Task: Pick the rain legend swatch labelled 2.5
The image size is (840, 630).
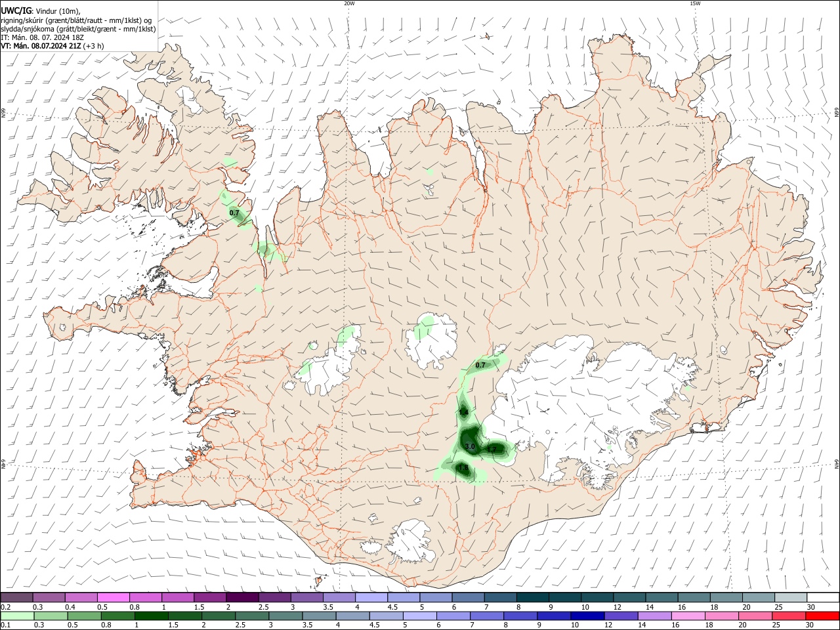Action: pyautogui.click(x=252, y=616)
